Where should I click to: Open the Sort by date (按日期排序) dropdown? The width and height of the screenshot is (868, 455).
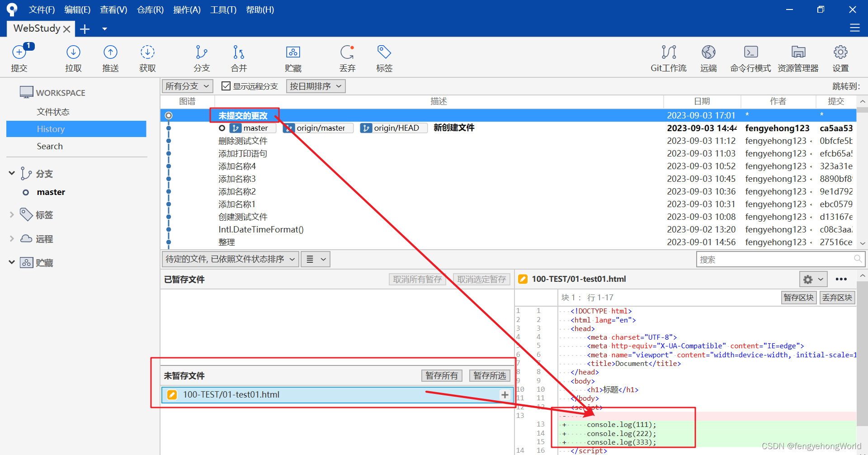[x=316, y=86]
